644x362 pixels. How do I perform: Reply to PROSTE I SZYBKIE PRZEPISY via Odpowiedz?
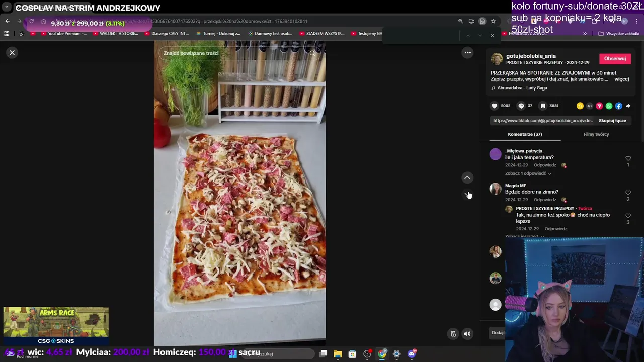click(x=556, y=229)
